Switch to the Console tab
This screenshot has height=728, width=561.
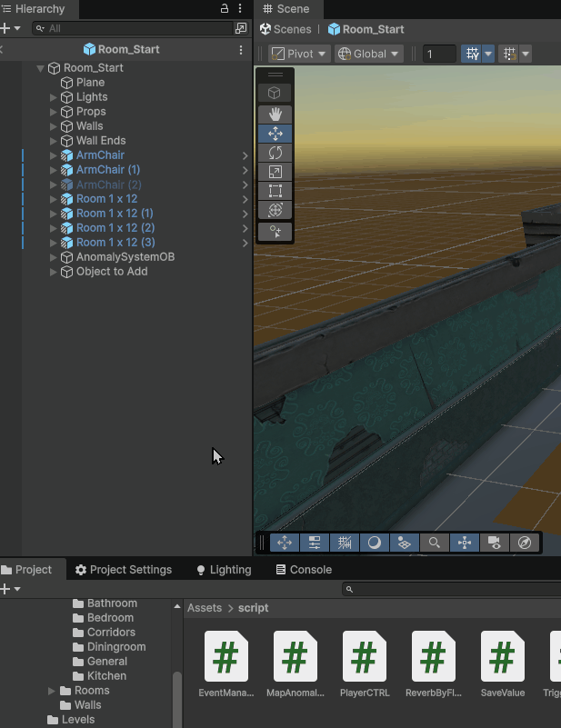tap(304, 570)
